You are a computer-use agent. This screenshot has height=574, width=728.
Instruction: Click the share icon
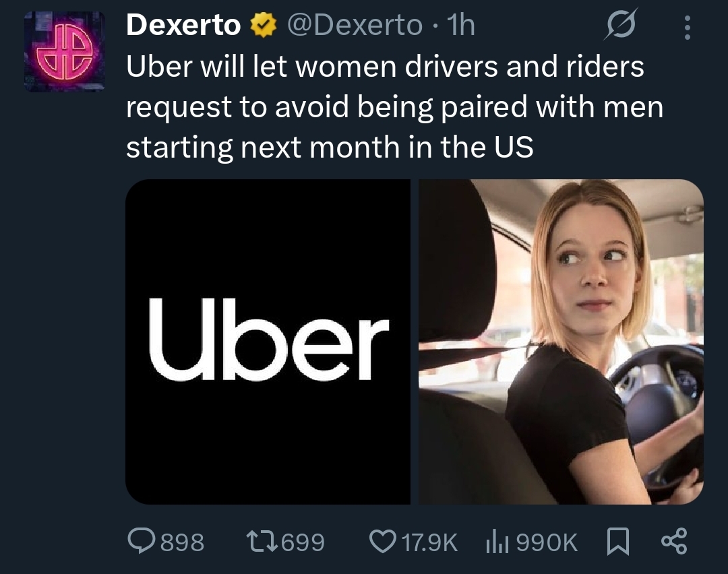pos(674,542)
